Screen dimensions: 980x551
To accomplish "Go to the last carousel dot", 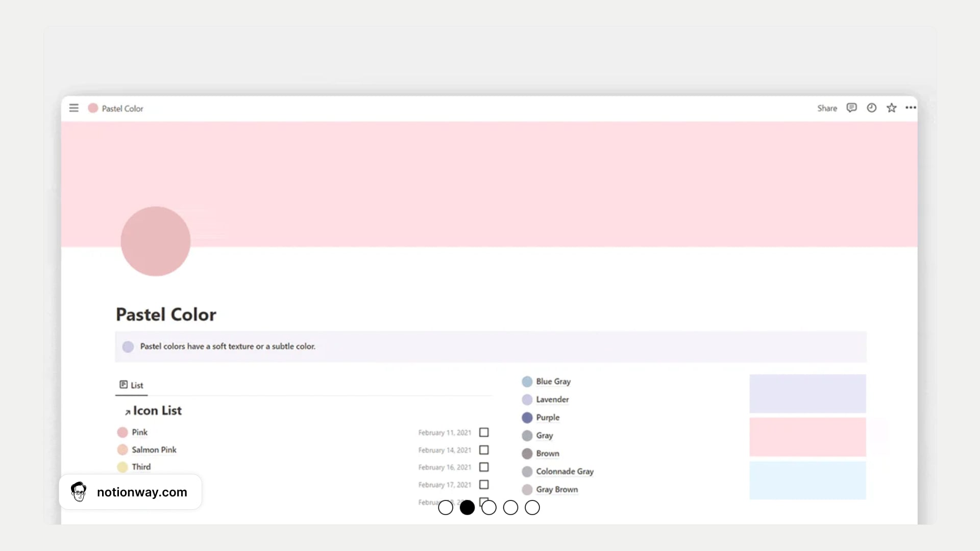I will click(x=532, y=508).
